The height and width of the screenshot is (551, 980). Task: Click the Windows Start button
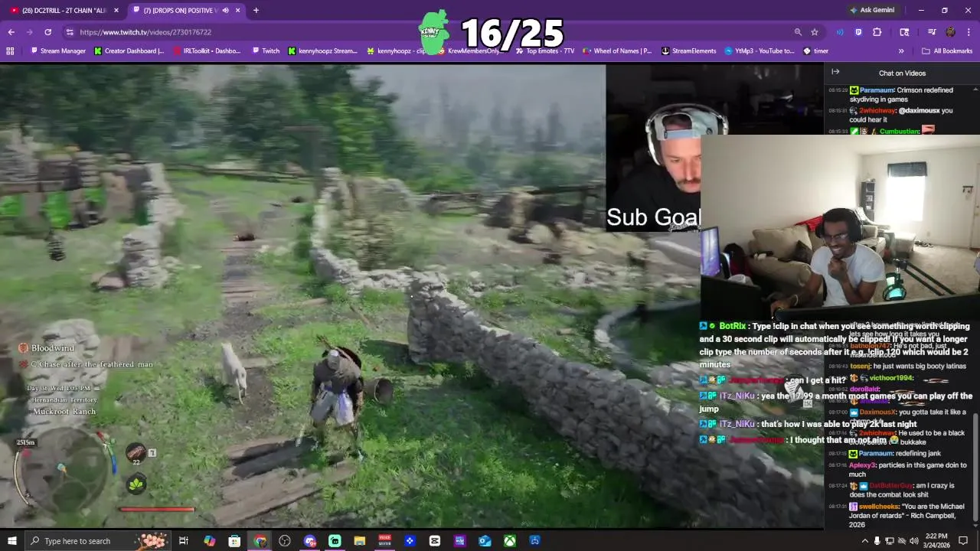coord(12,541)
